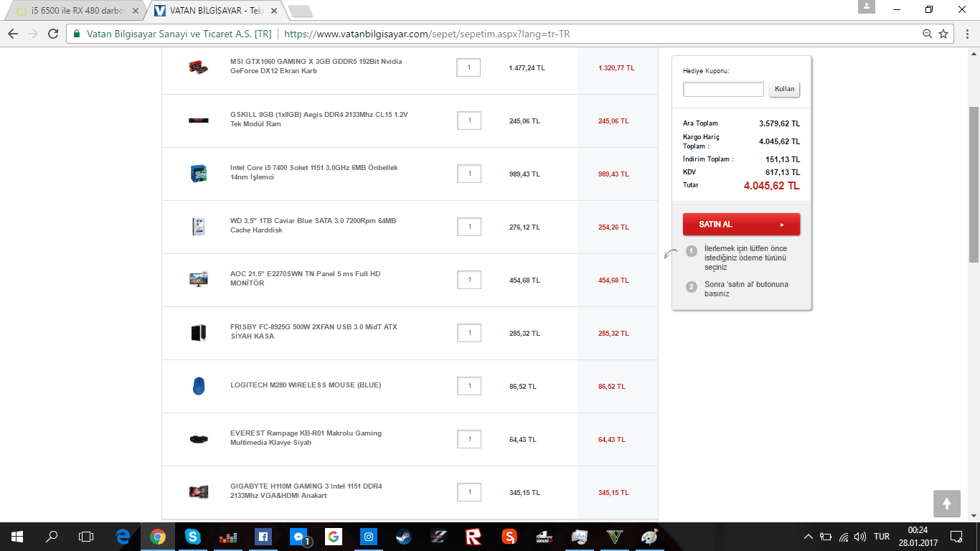Open the WD 3.5" 1TB Caviar Blue link
This screenshot has width=980, height=551.
coord(313,225)
